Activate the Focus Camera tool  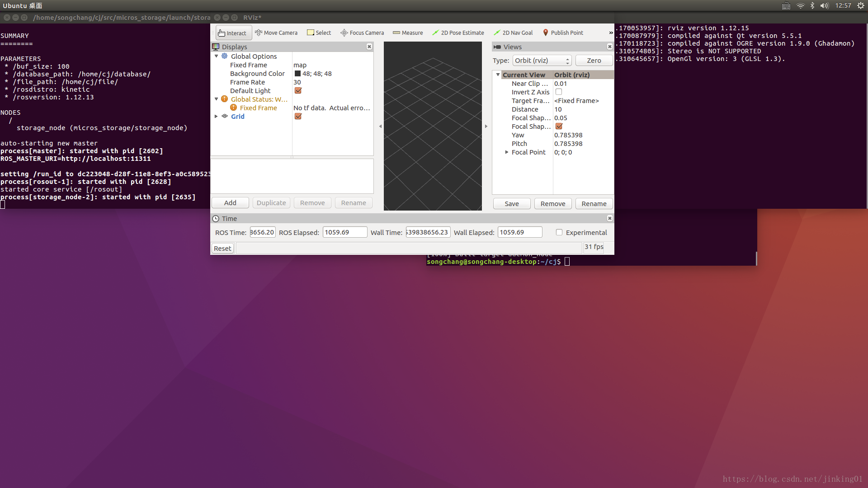pyautogui.click(x=362, y=33)
